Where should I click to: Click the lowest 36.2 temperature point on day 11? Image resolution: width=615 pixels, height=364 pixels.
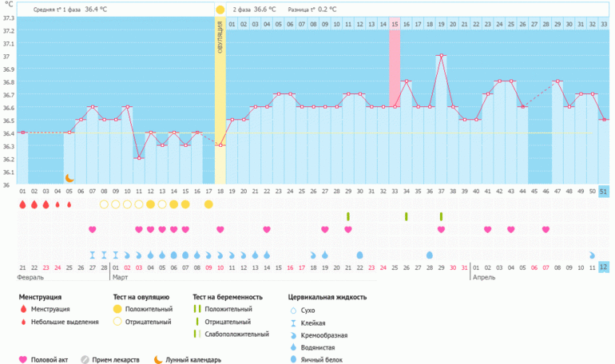click(x=139, y=158)
